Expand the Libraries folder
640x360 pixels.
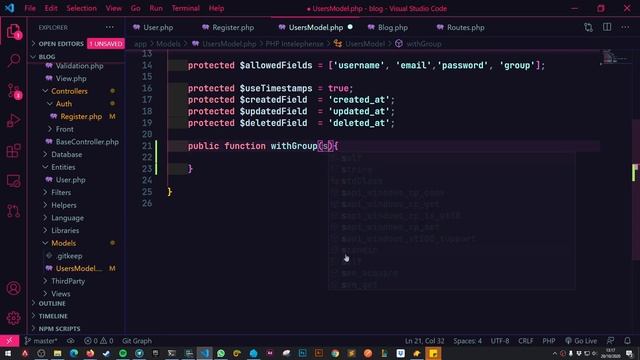(x=65, y=230)
